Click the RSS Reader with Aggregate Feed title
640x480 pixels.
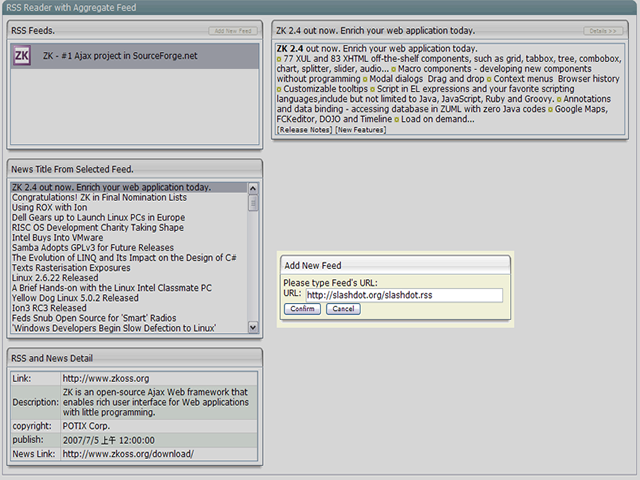(71, 8)
